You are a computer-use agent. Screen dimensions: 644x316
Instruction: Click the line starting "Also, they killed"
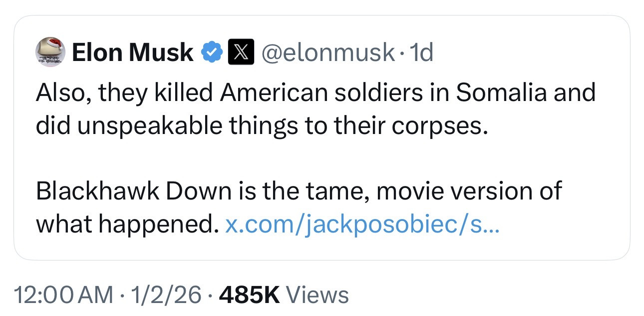[x=315, y=93]
